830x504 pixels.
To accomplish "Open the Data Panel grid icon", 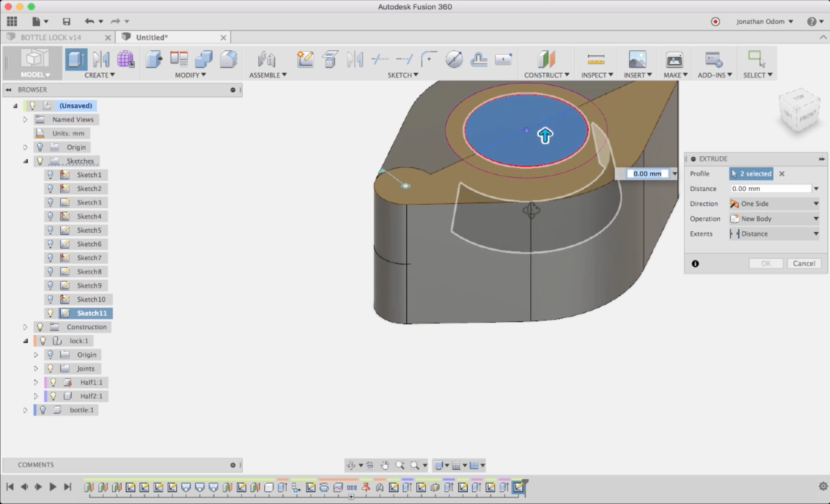I will [x=12, y=22].
